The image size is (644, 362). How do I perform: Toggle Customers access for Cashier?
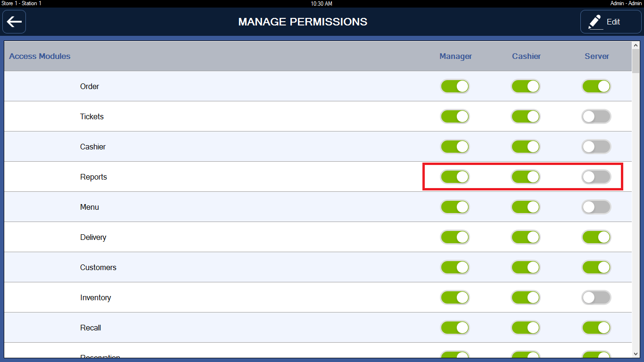[526, 267]
